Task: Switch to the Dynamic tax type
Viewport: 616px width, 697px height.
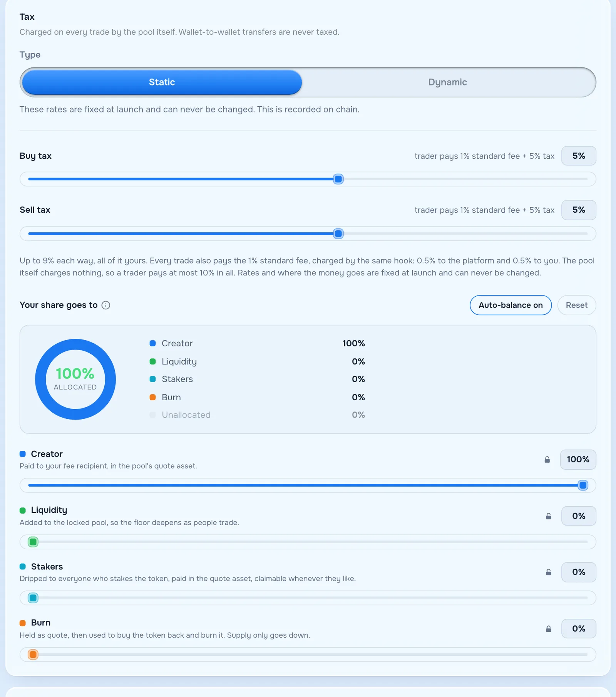Action: 447,82
